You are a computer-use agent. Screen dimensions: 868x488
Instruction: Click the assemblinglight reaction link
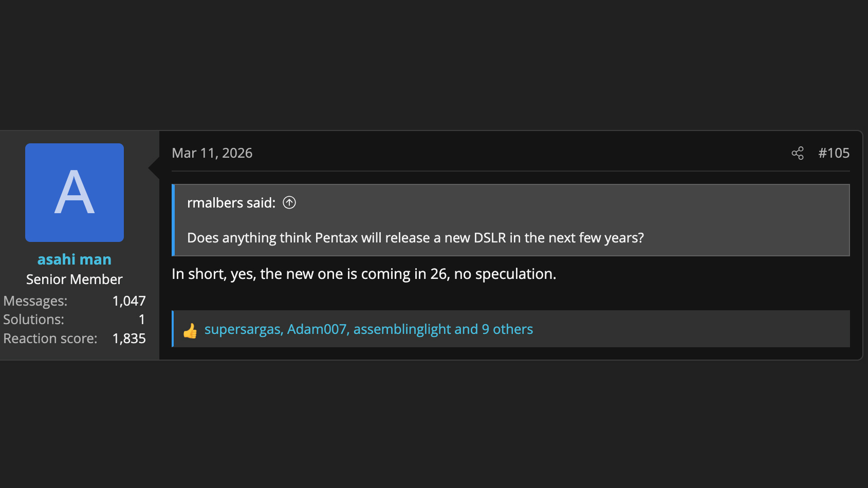400,329
